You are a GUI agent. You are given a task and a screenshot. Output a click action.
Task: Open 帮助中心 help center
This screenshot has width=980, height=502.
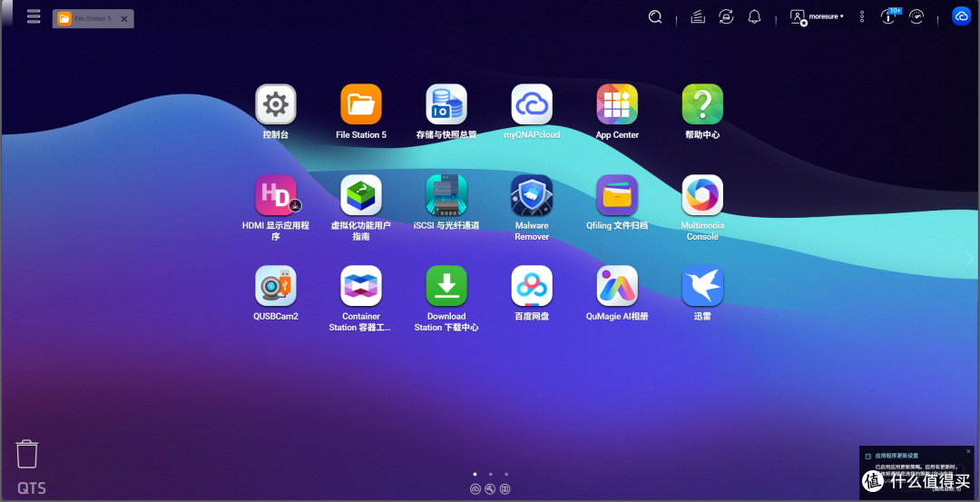tap(702, 104)
